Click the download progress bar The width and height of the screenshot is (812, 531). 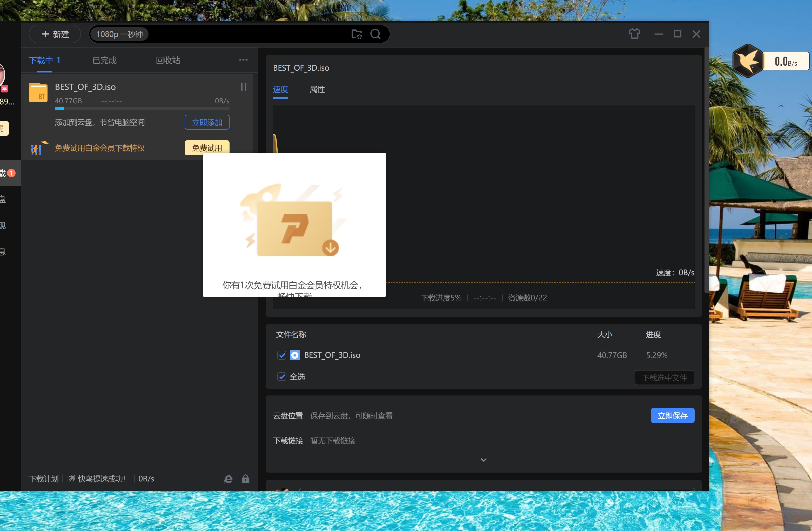point(142,109)
